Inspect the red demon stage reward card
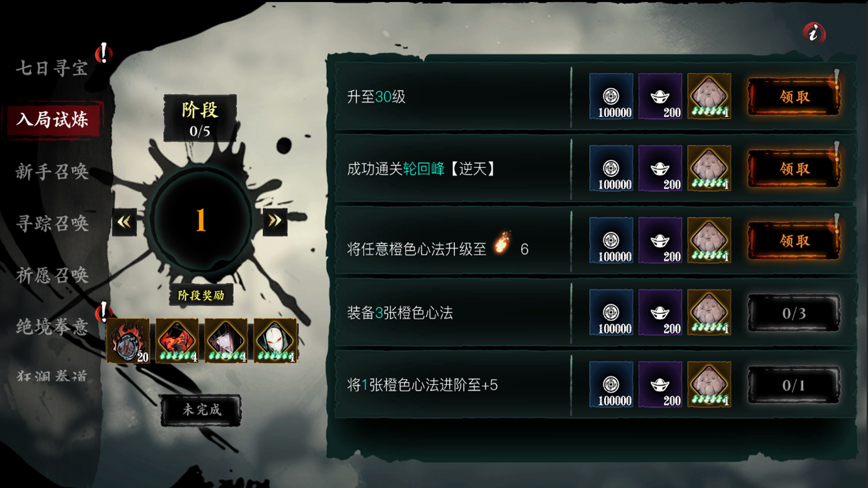This screenshot has width=868, height=488. pyautogui.click(x=177, y=341)
